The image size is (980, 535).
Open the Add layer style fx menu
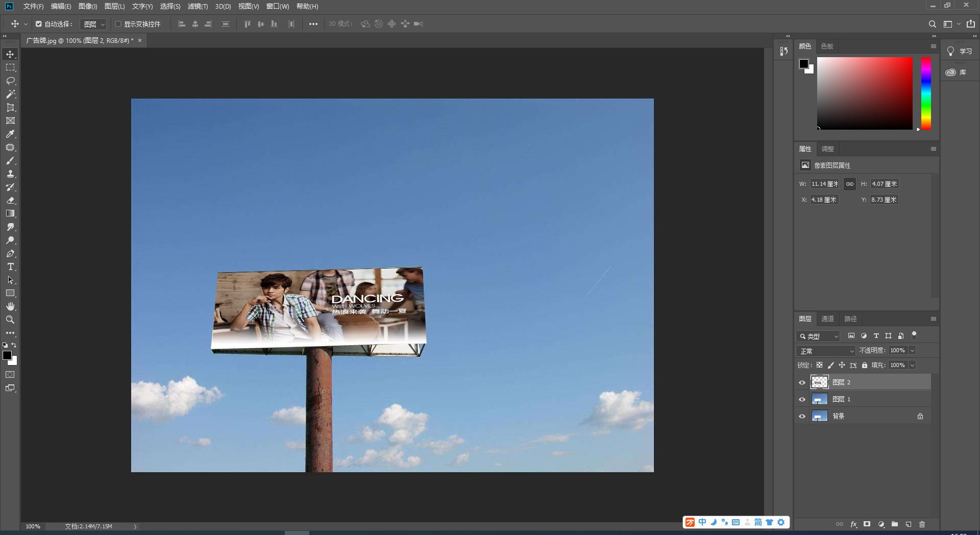point(853,524)
